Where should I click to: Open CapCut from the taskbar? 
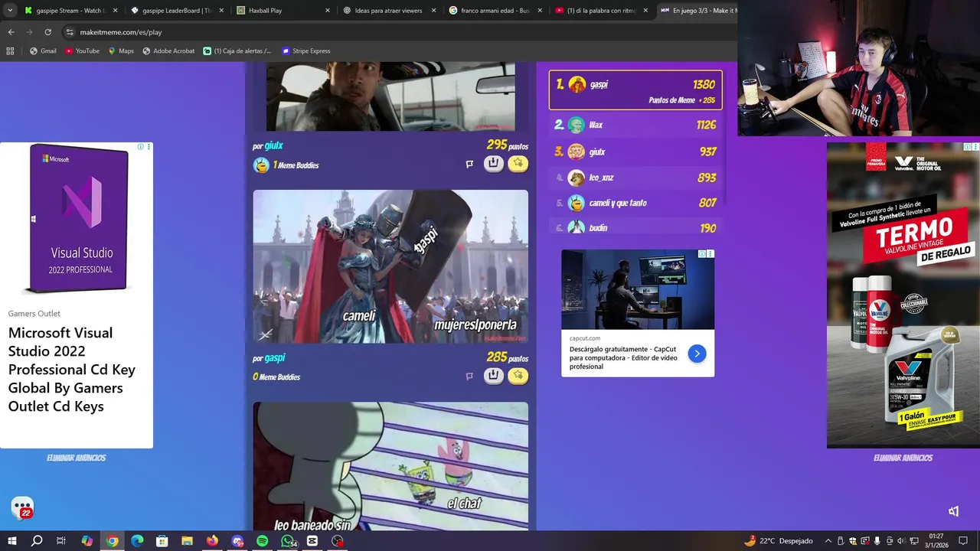click(312, 541)
